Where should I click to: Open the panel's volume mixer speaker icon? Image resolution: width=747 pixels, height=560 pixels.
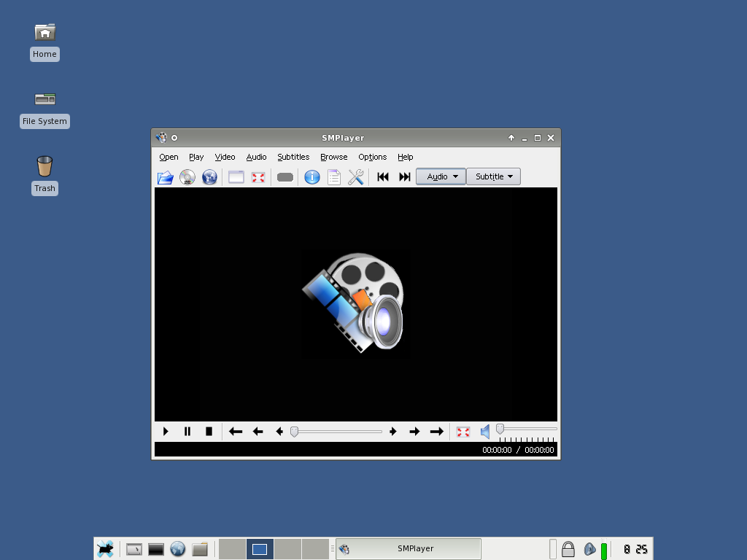tap(589, 549)
